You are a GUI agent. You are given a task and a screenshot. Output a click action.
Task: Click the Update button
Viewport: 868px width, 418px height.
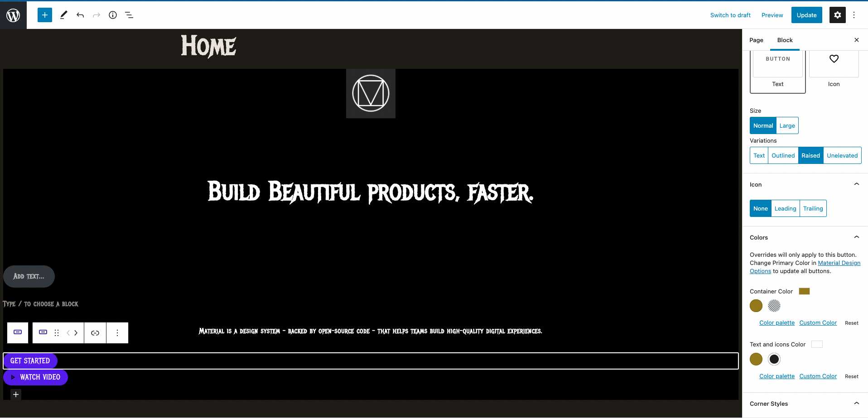pos(806,15)
